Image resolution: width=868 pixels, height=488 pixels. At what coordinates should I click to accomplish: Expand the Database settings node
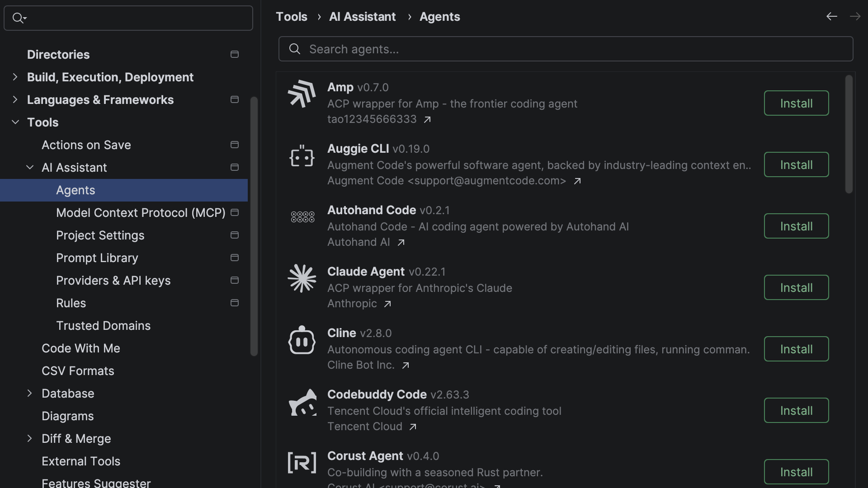(x=30, y=394)
